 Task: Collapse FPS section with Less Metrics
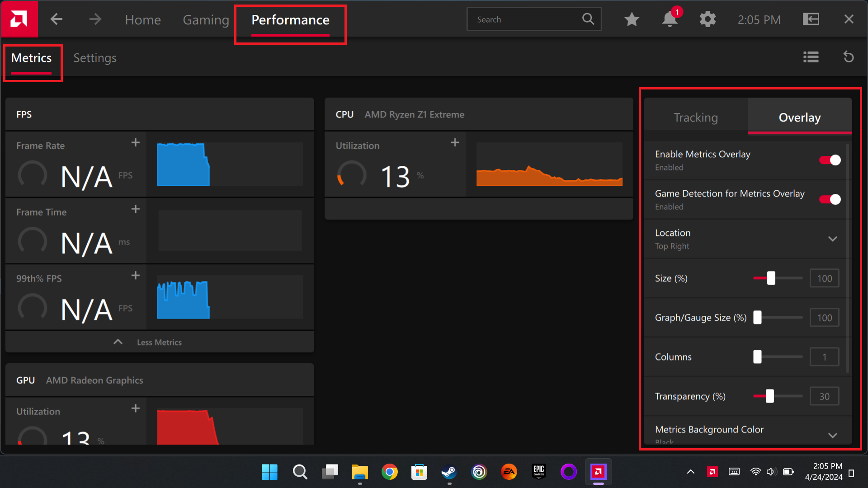coord(159,342)
